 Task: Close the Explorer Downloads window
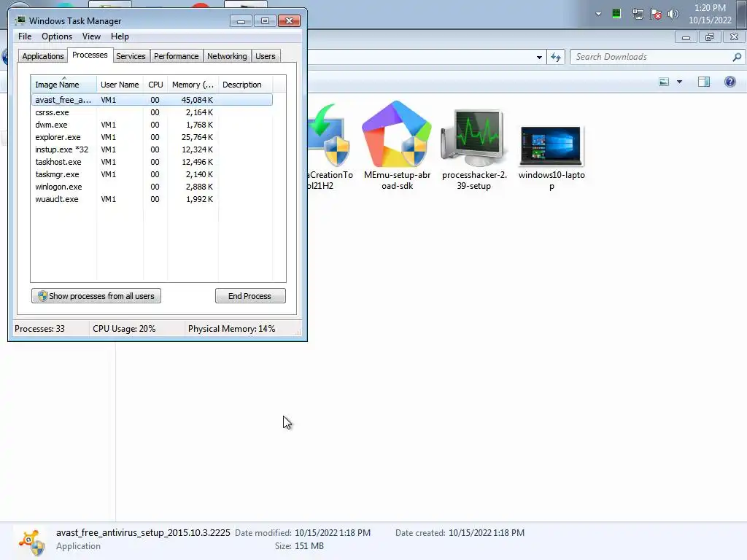click(734, 37)
